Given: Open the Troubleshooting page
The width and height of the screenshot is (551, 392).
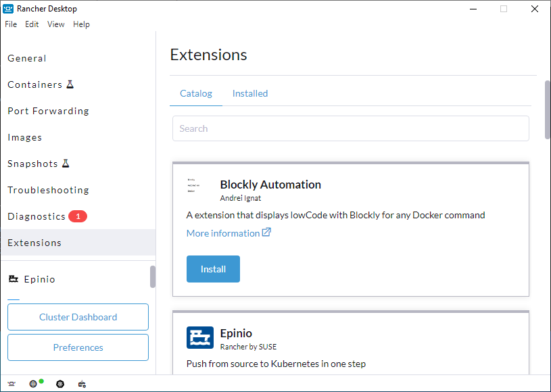Looking at the screenshot, I should click(78, 190).
